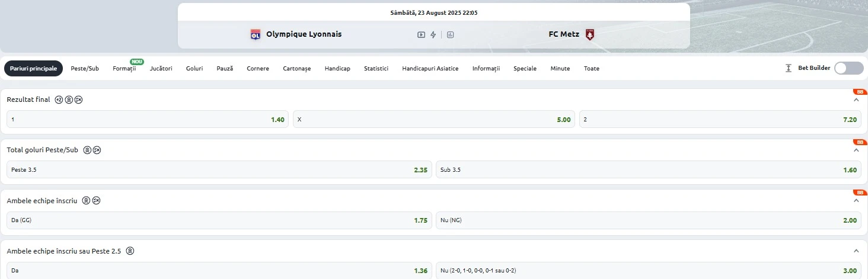Switch to the Cornere tab
The image size is (868, 279).
point(258,69)
